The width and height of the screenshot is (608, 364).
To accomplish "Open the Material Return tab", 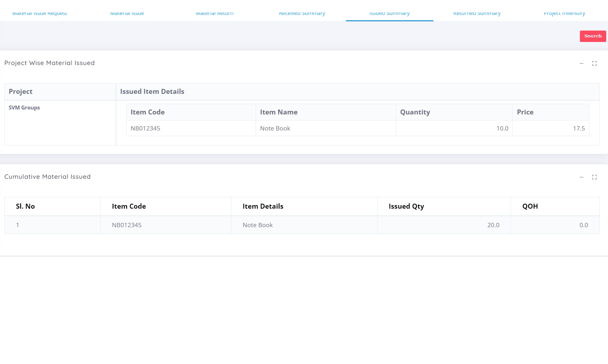I will click(214, 14).
